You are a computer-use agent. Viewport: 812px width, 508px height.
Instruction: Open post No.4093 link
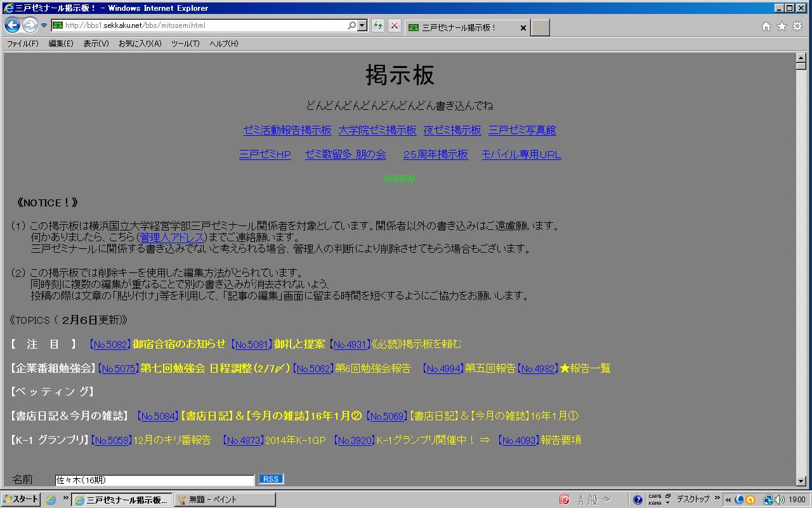520,441
